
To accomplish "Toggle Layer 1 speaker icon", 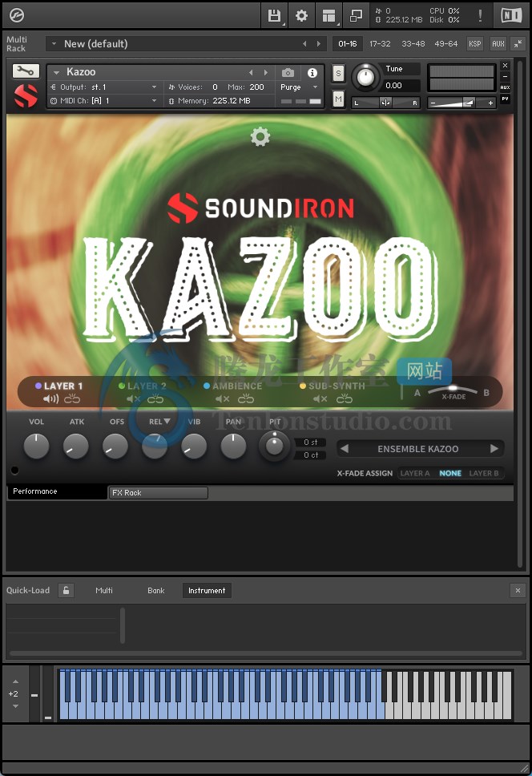I will [x=50, y=399].
